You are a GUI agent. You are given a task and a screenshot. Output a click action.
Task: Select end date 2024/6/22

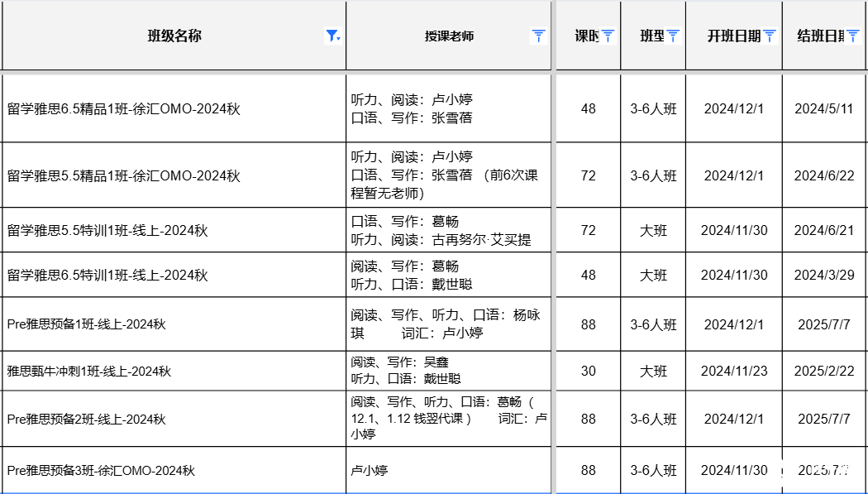pyautogui.click(x=825, y=175)
